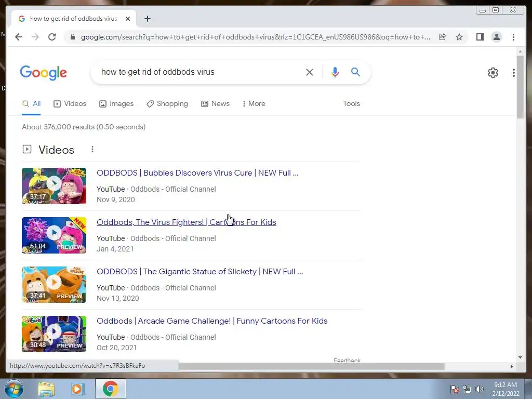
Task: Open the Action Center flag icon
Action: pyautogui.click(x=455, y=389)
